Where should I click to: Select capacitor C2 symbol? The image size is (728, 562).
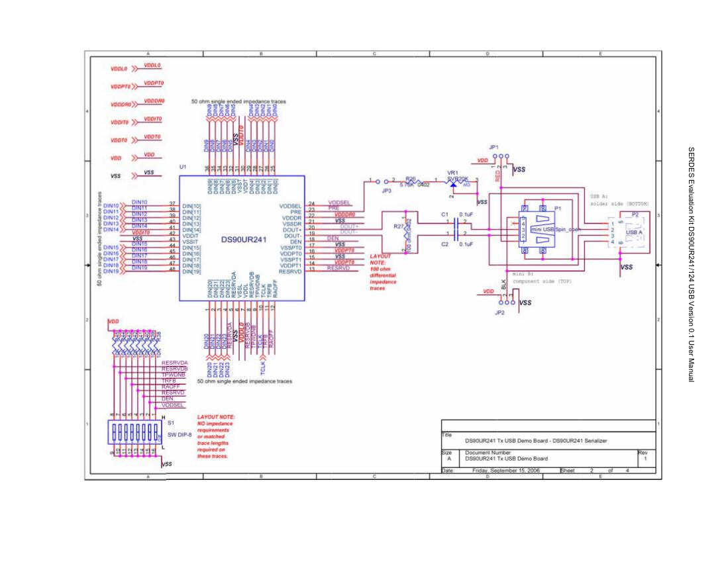pos(456,237)
